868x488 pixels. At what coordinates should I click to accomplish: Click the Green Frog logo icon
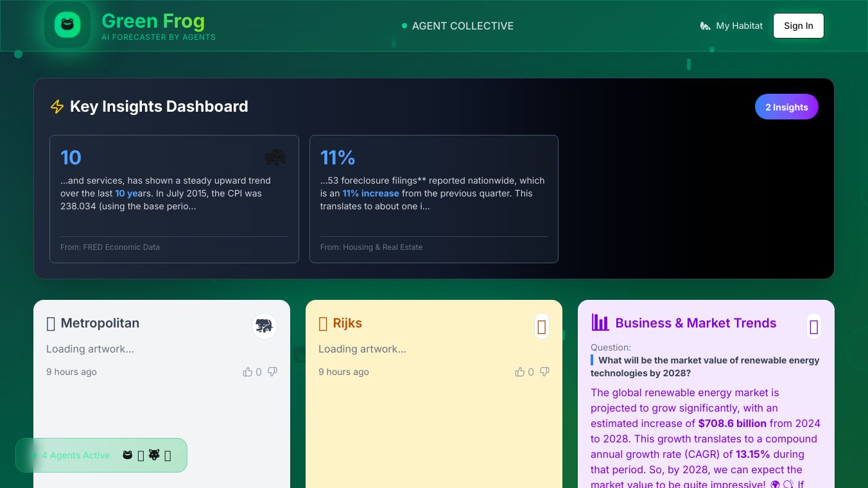67,26
